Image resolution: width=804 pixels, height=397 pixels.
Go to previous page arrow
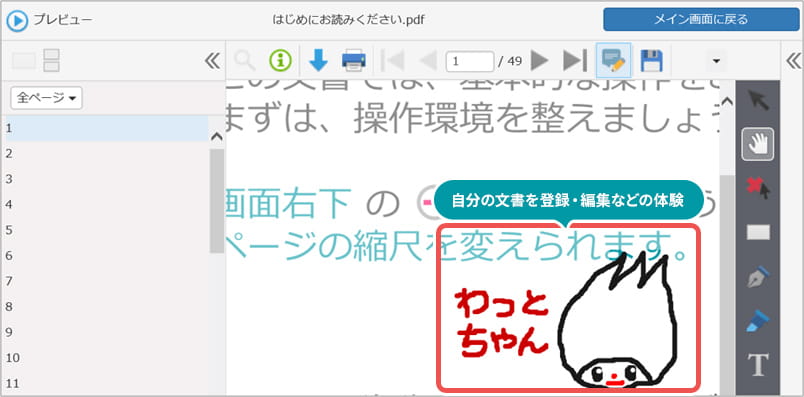[428, 61]
